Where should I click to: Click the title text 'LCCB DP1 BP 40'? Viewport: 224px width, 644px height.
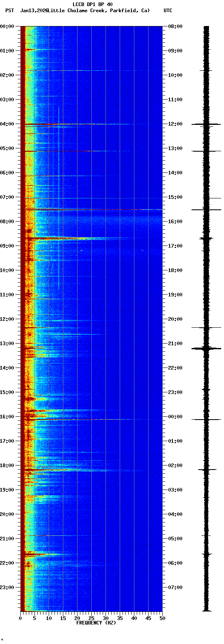93,4
